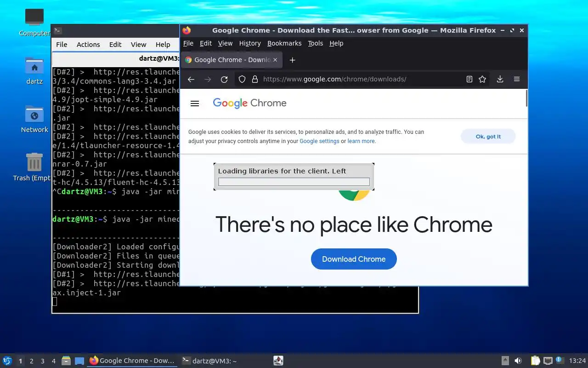The image size is (588, 368).
Task: Open the Firefox Tools menu
Action: pyautogui.click(x=316, y=43)
